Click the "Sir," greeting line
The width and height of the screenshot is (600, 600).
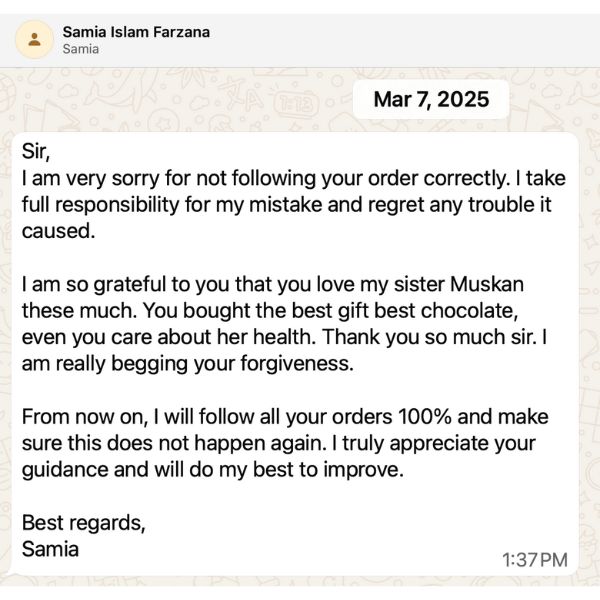[35, 153]
